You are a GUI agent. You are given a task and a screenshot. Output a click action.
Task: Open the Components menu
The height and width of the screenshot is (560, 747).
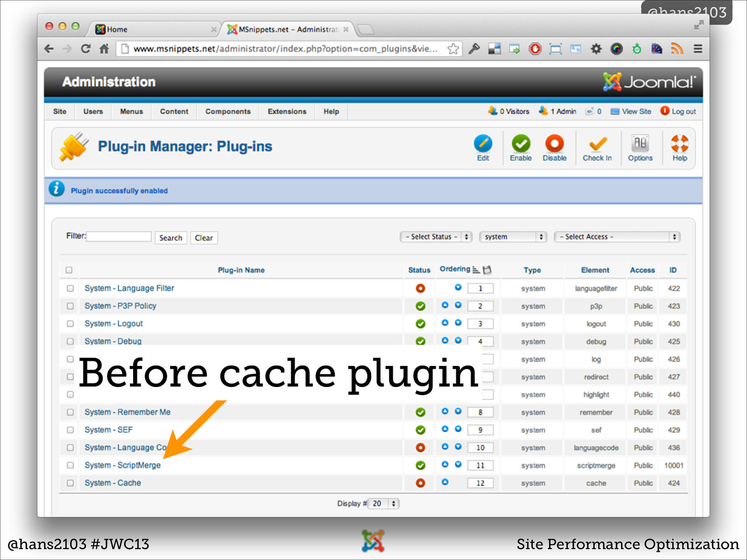(228, 112)
